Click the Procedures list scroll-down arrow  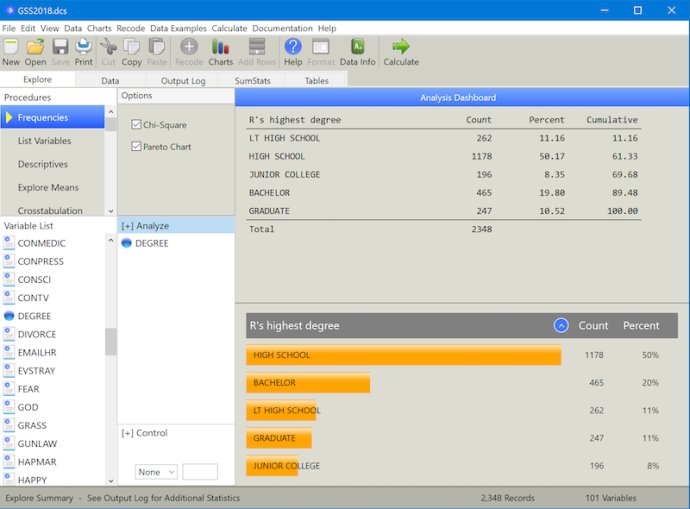tap(111, 211)
